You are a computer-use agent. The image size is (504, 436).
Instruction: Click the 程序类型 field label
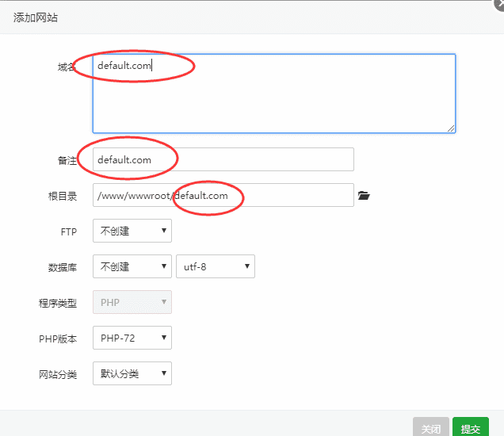point(59,303)
